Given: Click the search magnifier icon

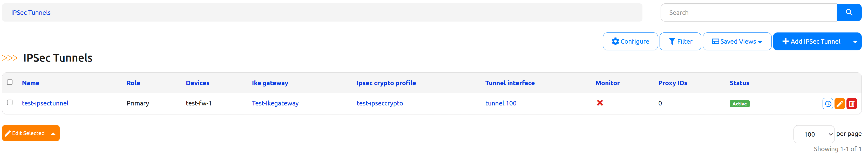Looking at the screenshot, I should 849,12.
